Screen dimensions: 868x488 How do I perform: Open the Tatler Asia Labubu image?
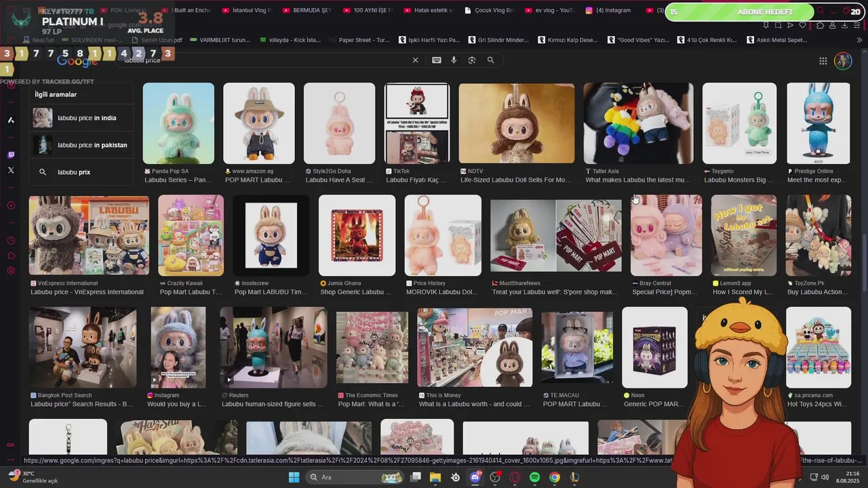pyautogui.click(x=639, y=123)
